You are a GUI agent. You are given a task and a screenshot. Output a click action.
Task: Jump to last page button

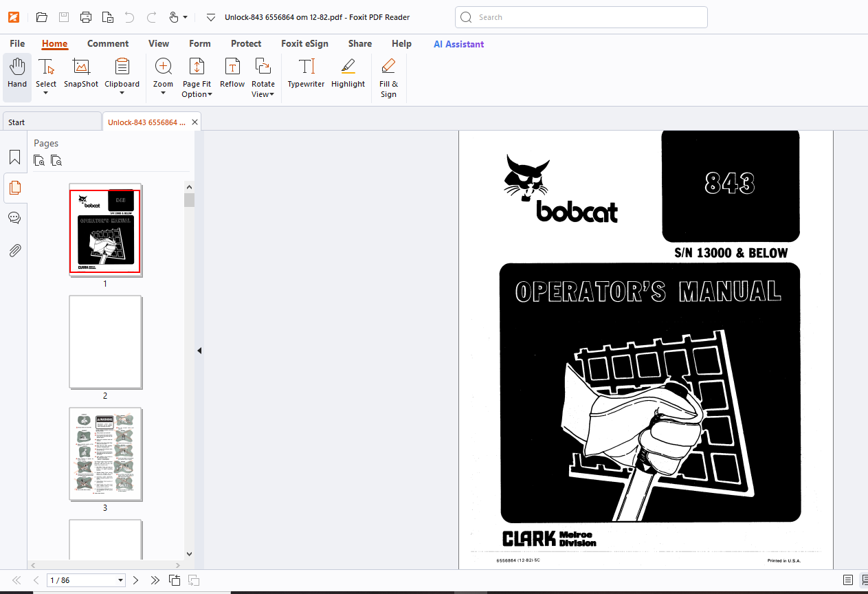point(155,580)
